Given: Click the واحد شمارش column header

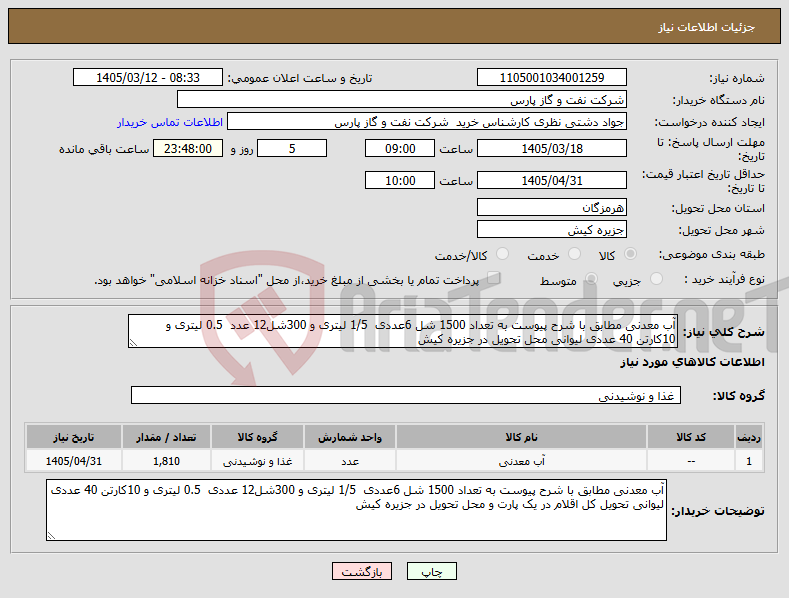Looking at the screenshot, I should click(350, 437).
